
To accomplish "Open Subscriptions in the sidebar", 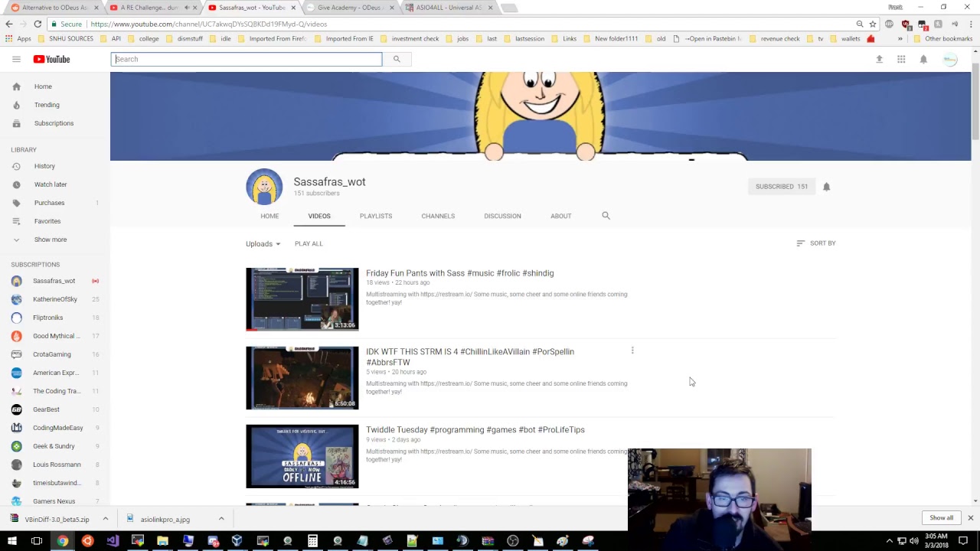I will (x=55, y=123).
